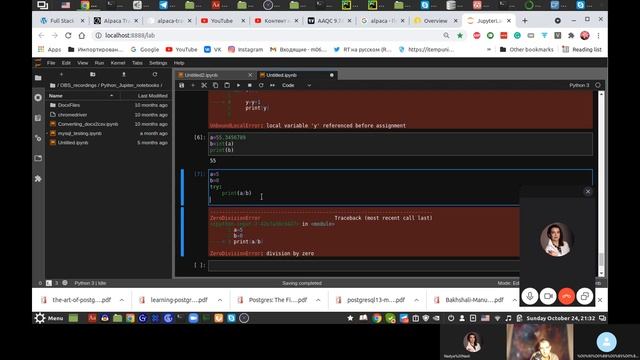This screenshot has height=360, width=640.
Task: Open the YouTube bookmark
Action: (182, 49)
